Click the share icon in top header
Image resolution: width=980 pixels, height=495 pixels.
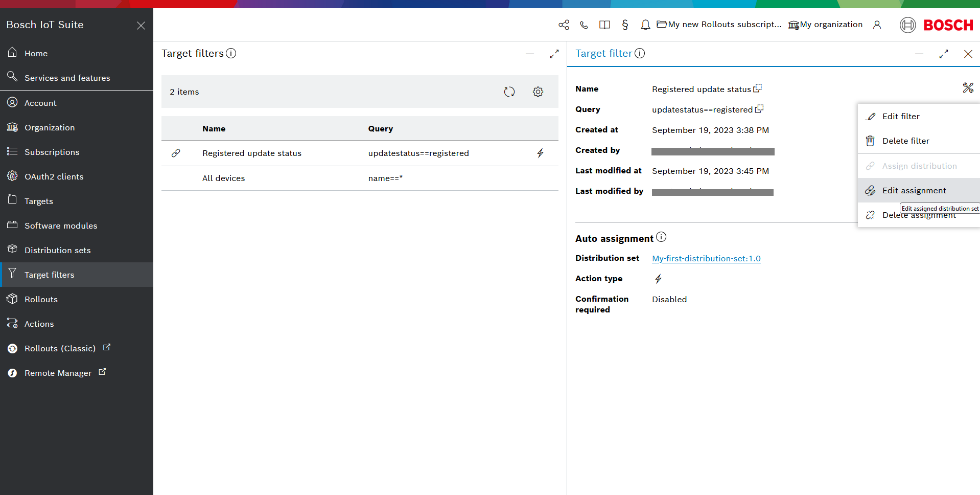[x=564, y=25]
